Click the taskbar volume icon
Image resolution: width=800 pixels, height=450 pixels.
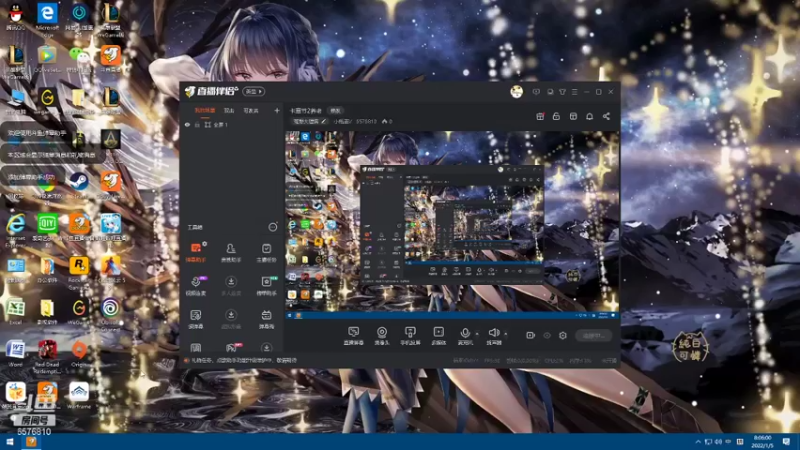(718, 441)
